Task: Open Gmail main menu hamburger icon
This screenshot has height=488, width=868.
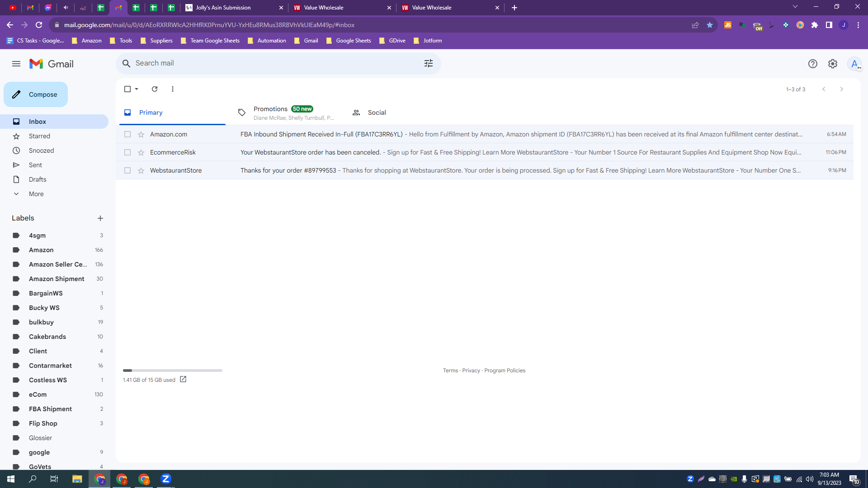Action: point(16,64)
